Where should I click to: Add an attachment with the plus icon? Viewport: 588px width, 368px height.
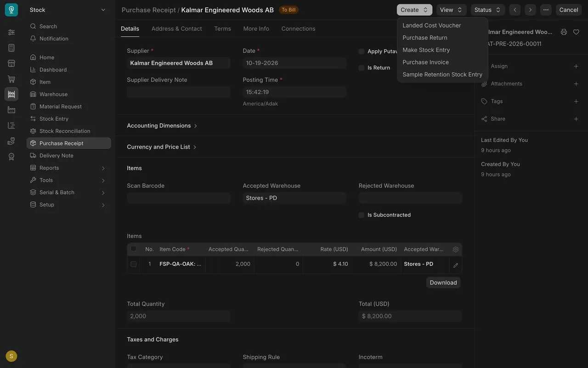(x=576, y=84)
